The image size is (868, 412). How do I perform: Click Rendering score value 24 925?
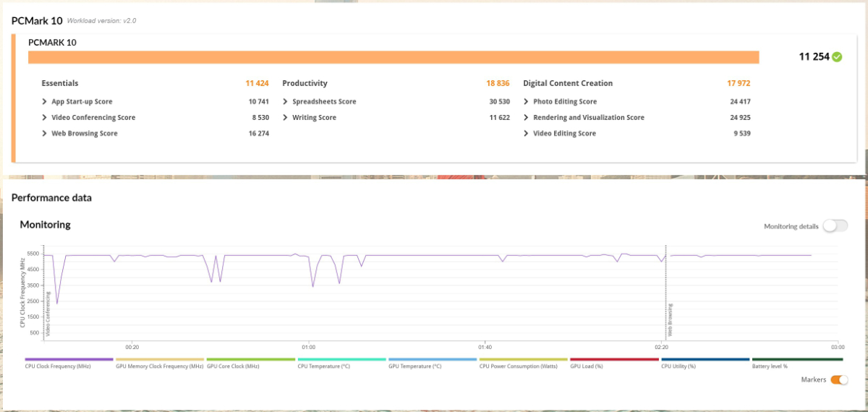pyautogui.click(x=741, y=118)
